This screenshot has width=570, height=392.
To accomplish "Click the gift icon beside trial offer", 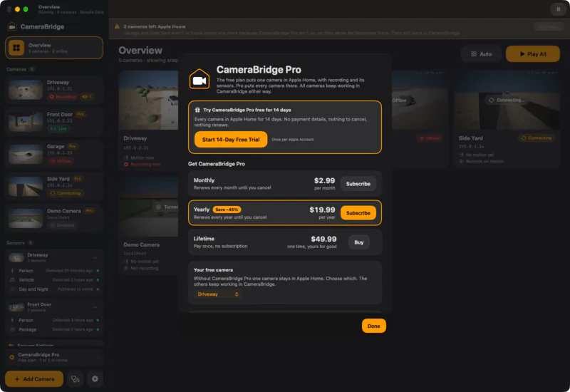I will [x=197, y=110].
